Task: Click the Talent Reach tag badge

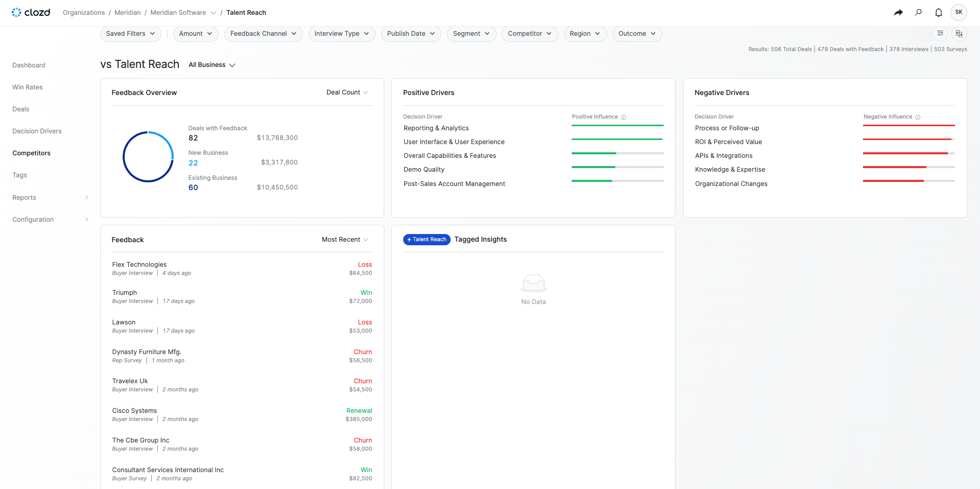Action: coord(427,240)
